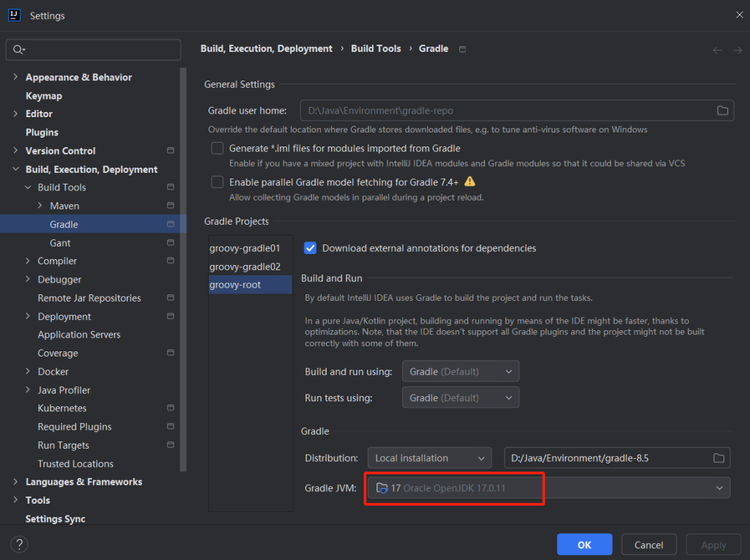
Task: Collapse the Build Tools node
Action: [x=28, y=187]
